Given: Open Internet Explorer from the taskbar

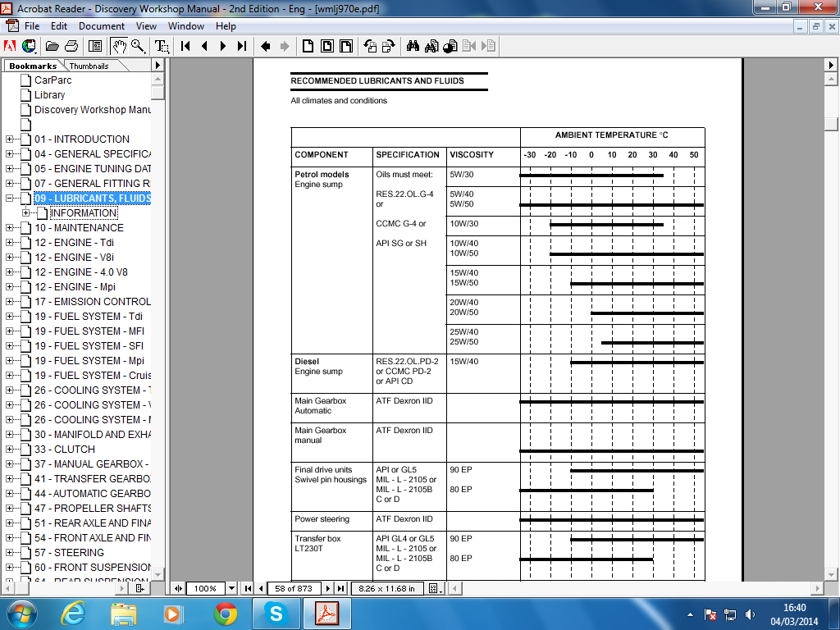Looking at the screenshot, I should [x=72, y=614].
